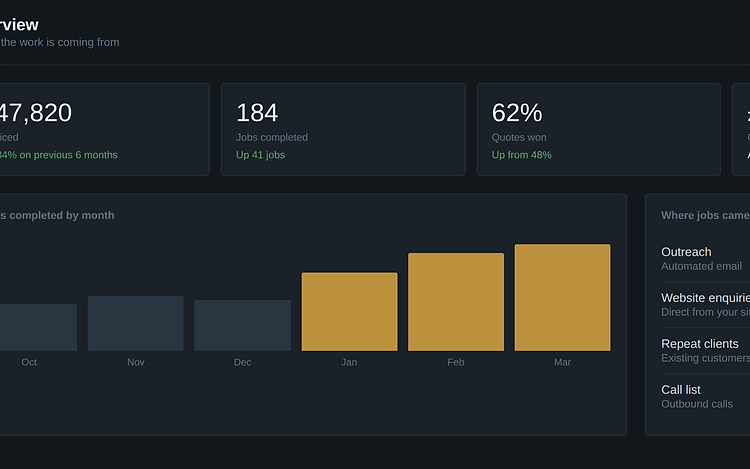
Task: Click the Oct month label
Action: [x=29, y=362]
